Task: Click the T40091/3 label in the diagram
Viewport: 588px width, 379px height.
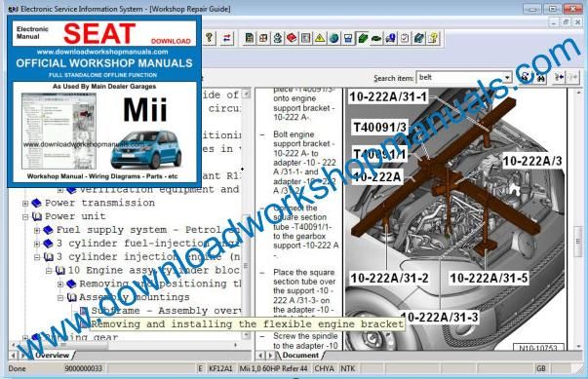Action: 379,128
